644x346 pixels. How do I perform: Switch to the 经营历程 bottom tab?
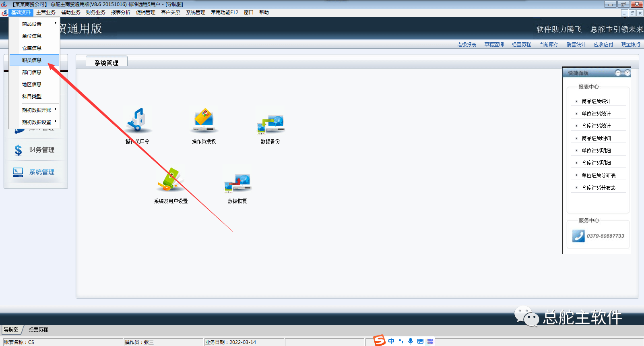point(38,329)
